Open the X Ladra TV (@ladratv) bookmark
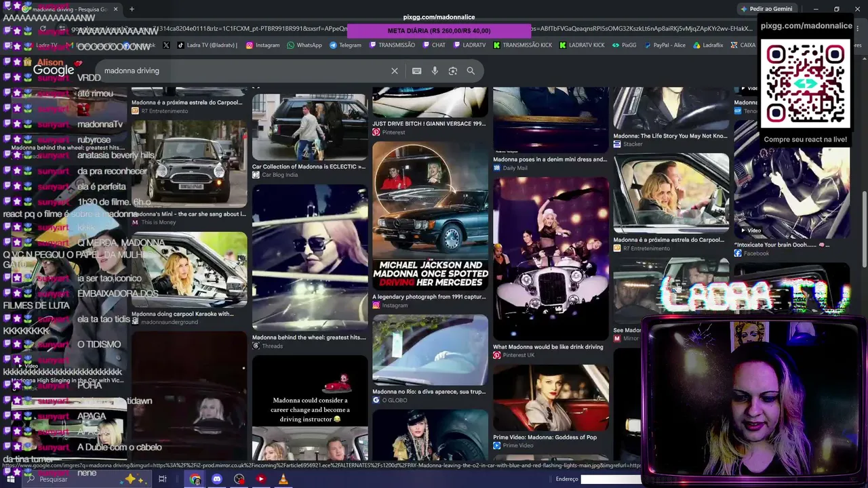This screenshot has height=488, width=868. pos(208,45)
